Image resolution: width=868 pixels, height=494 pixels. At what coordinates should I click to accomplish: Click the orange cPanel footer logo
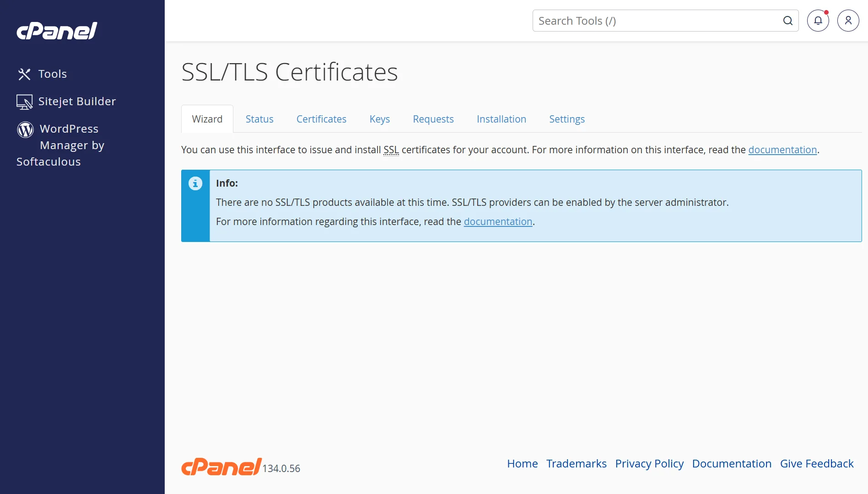pos(221,467)
